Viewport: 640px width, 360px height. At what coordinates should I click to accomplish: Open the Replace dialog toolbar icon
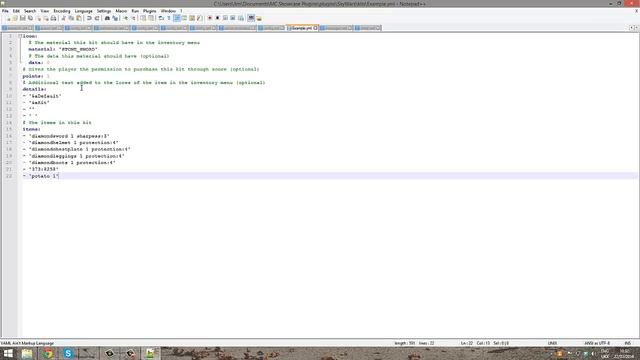[115, 18]
